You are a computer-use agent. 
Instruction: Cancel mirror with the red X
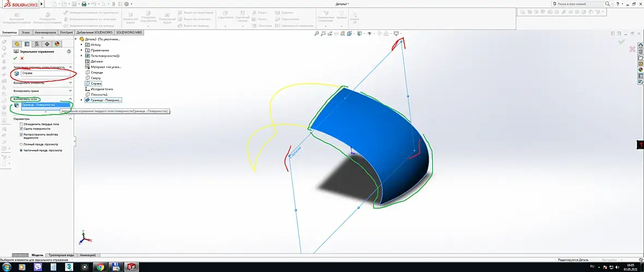point(22,58)
